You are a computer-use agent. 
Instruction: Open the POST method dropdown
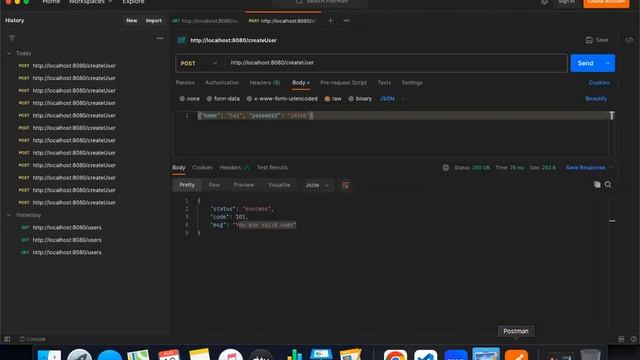[199, 63]
